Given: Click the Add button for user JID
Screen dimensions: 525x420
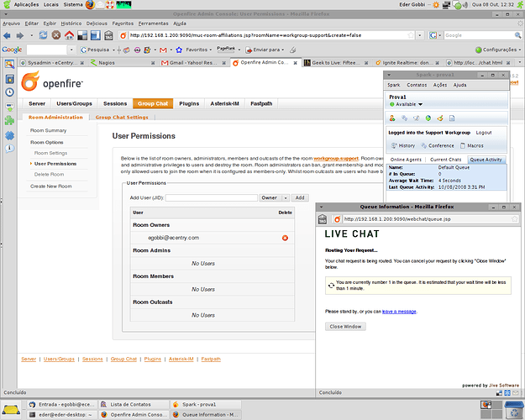Looking at the screenshot, I should click(x=300, y=198).
